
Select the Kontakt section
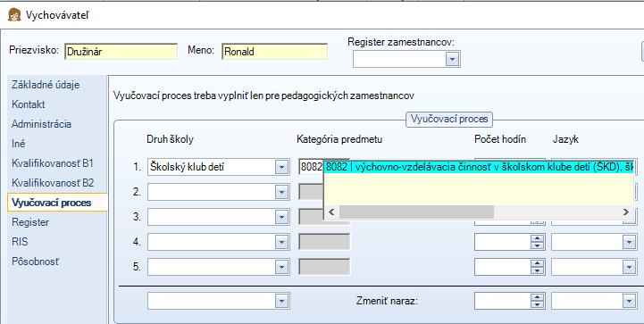(x=29, y=104)
